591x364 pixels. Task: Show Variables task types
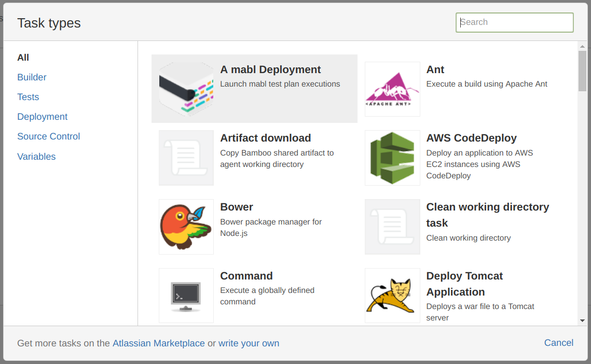36,157
